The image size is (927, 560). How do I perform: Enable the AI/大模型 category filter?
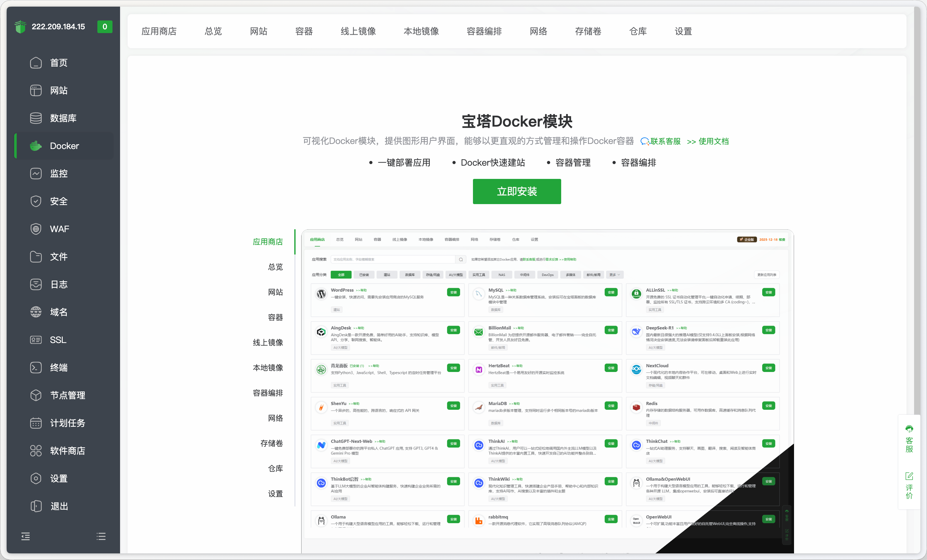click(456, 275)
